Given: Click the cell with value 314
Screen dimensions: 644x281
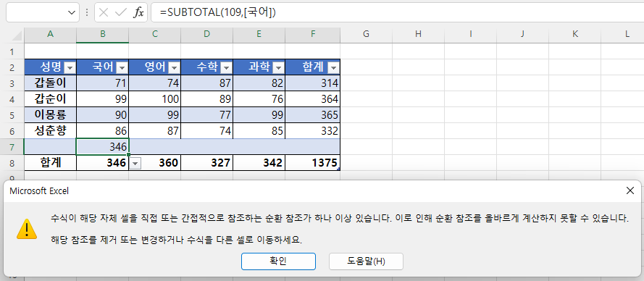Looking at the screenshot, I should [312, 83].
